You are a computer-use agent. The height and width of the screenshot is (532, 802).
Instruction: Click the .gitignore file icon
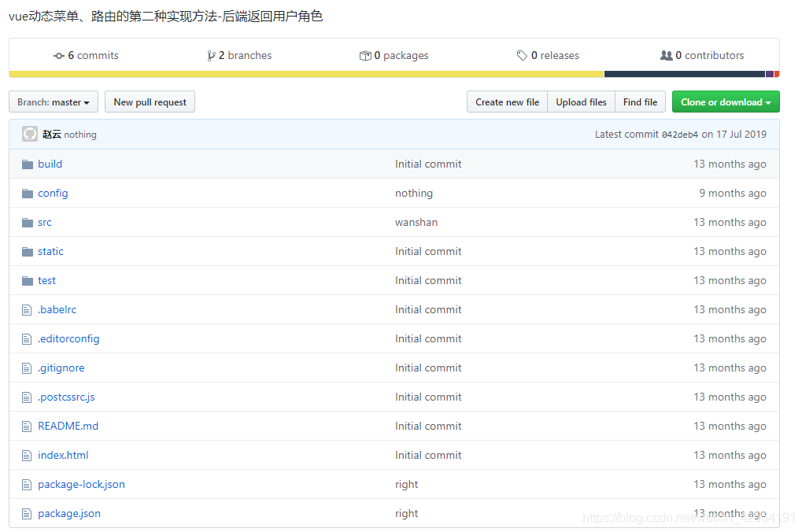pyautogui.click(x=26, y=368)
